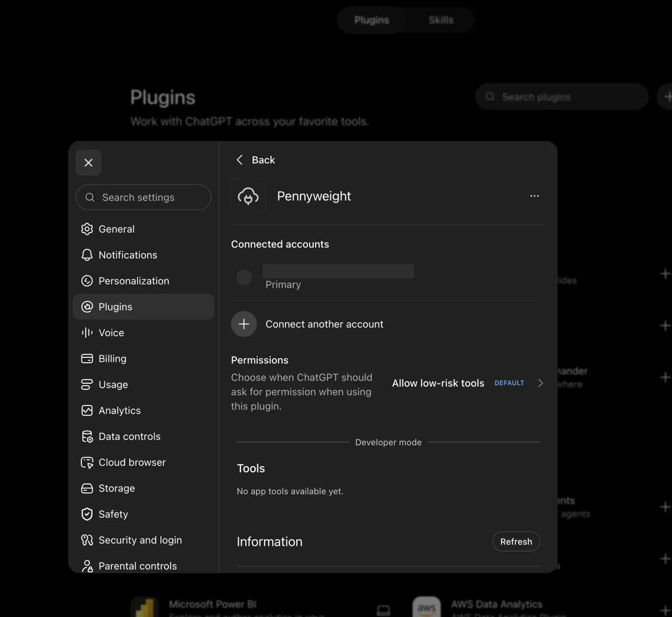Go to Cloud browser settings
Viewport: 672px width, 617px height.
coord(143,462)
